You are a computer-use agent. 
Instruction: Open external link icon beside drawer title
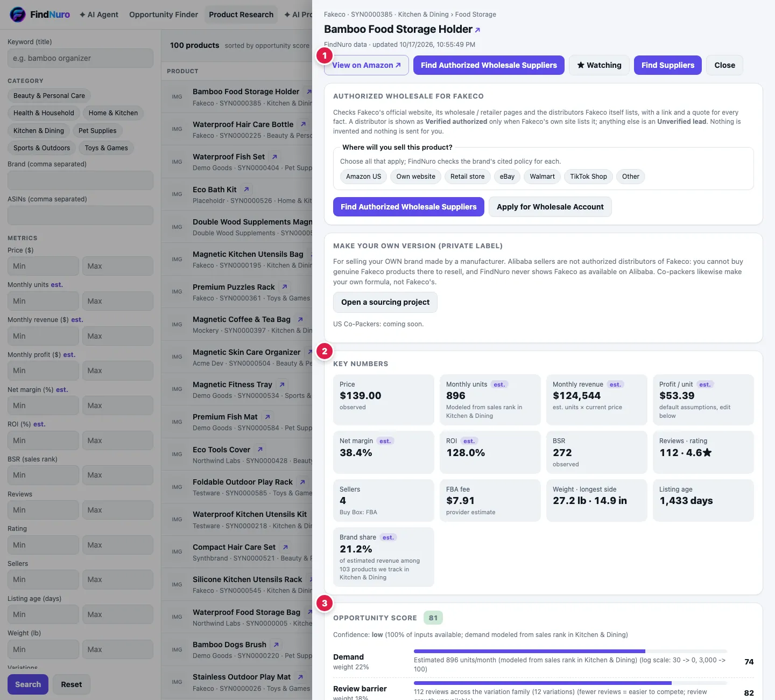point(477,30)
